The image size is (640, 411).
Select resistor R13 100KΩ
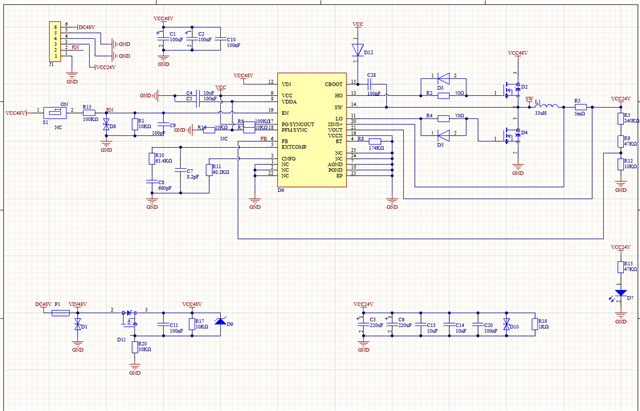(x=89, y=112)
